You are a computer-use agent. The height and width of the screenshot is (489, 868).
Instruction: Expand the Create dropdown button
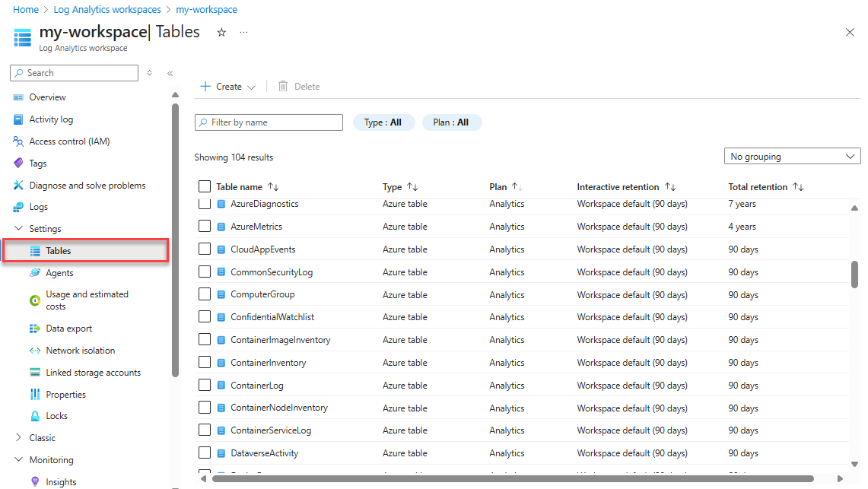(x=227, y=87)
